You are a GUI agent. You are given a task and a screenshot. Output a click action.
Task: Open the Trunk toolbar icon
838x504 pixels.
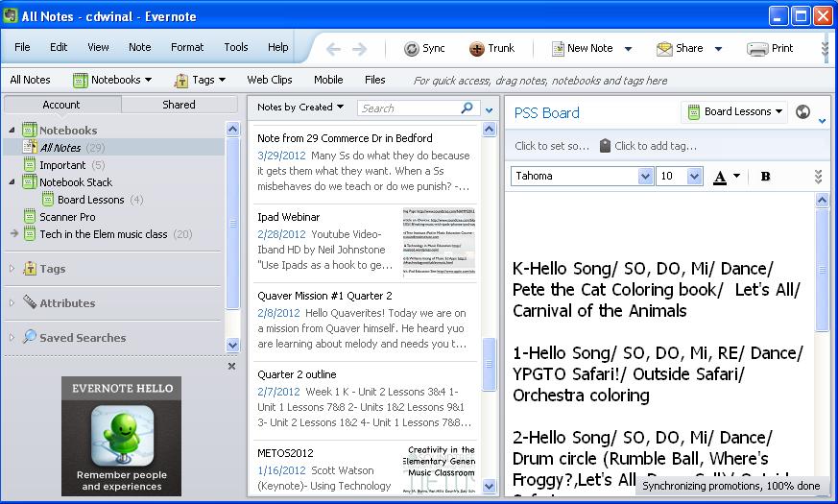[x=477, y=49]
